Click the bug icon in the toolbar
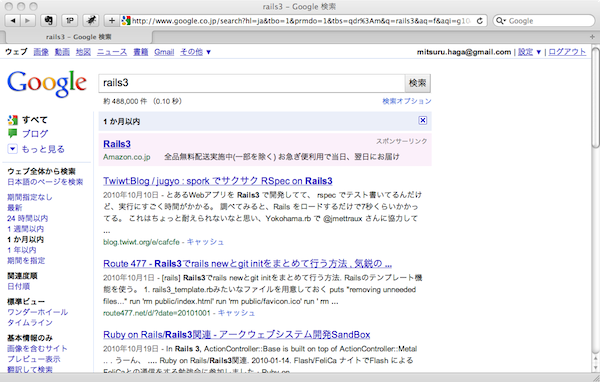The height and width of the screenshot is (382, 600). click(x=91, y=21)
